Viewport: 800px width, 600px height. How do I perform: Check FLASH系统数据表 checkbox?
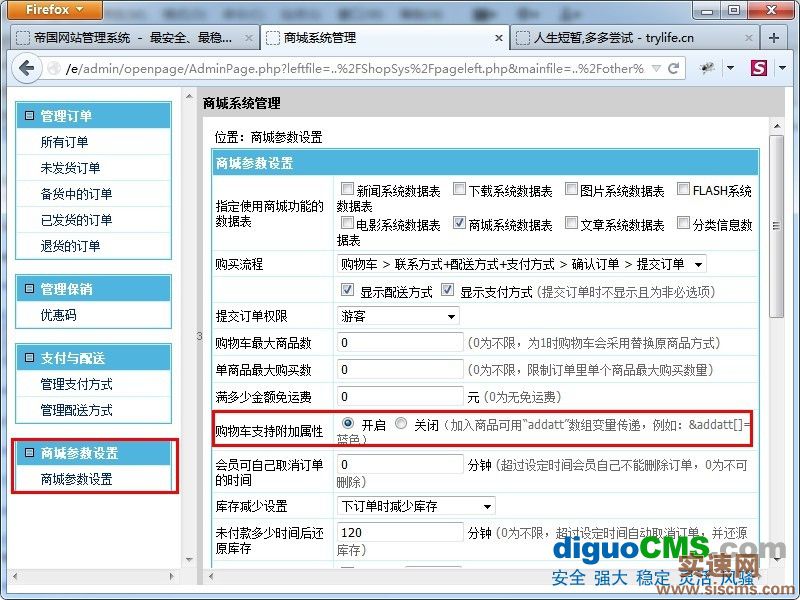684,189
